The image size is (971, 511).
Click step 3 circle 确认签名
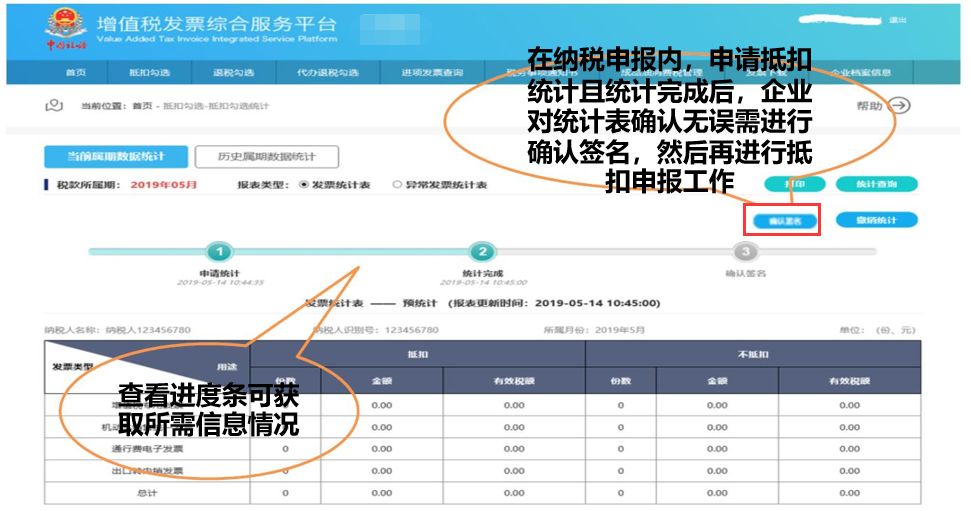point(745,252)
